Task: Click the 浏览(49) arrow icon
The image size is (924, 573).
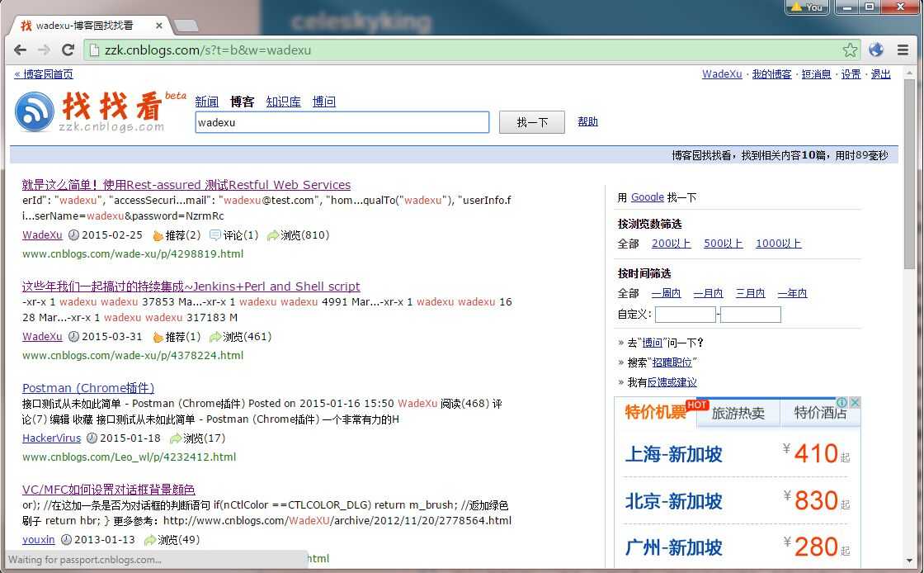Action: tap(150, 539)
